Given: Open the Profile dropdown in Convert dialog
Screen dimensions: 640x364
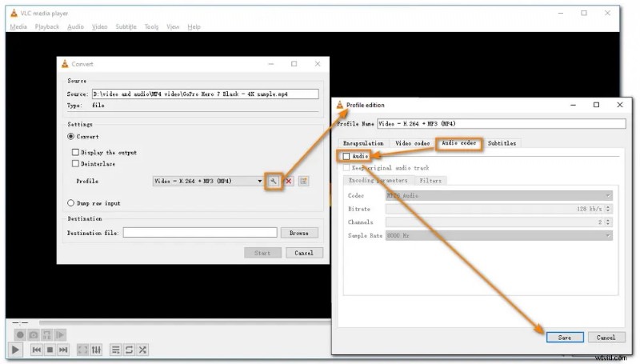Looking at the screenshot, I should click(208, 181).
